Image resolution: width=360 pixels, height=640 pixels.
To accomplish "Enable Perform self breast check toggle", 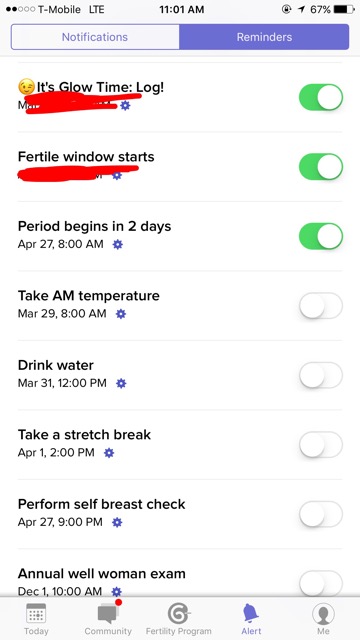I will click(x=321, y=513).
